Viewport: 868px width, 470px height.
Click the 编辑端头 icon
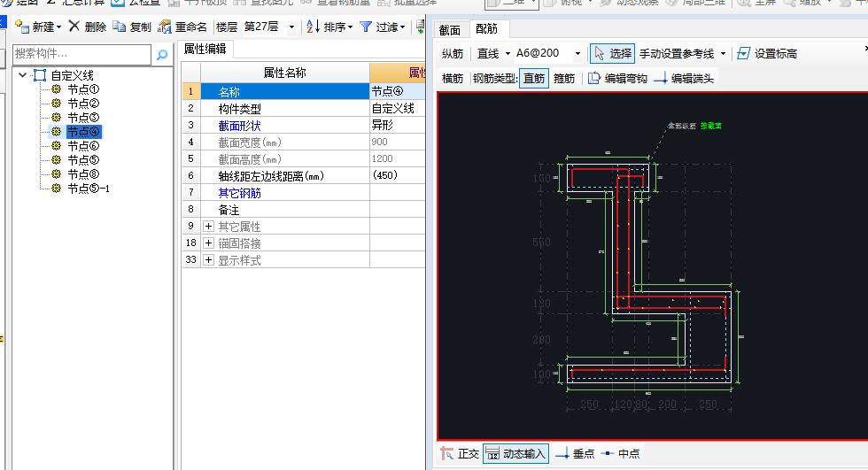tap(661, 79)
